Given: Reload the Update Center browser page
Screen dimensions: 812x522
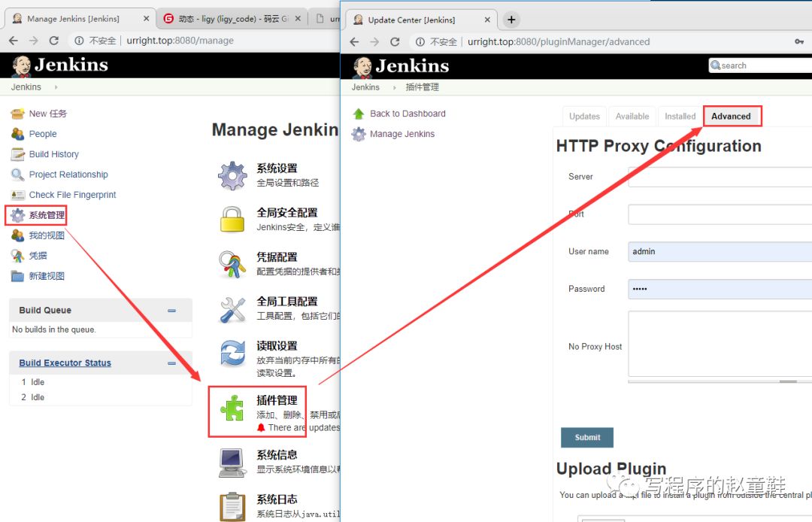Looking at the screenshot, I should 395,42.
